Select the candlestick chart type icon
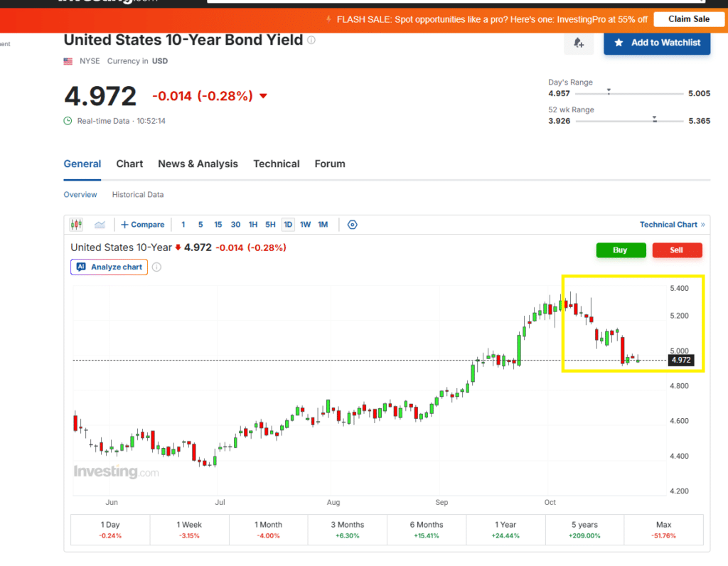The width and height of the screenshot is (728, 566). (x=76, y=225)
